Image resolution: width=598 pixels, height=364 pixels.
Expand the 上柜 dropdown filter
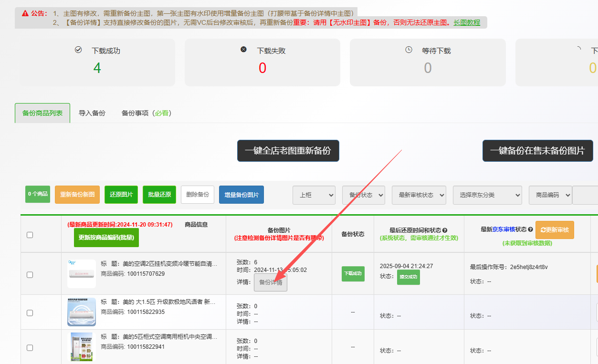314,195
